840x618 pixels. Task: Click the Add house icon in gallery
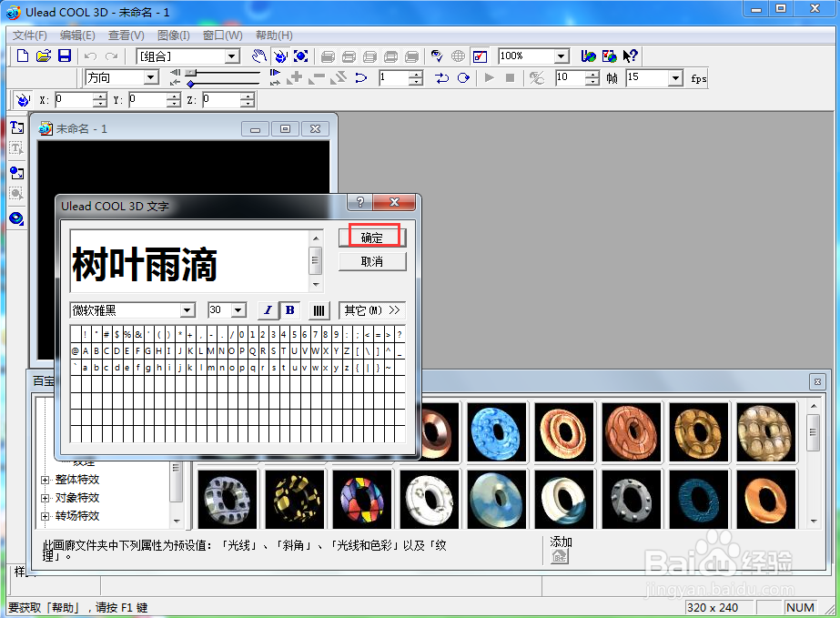559,556
